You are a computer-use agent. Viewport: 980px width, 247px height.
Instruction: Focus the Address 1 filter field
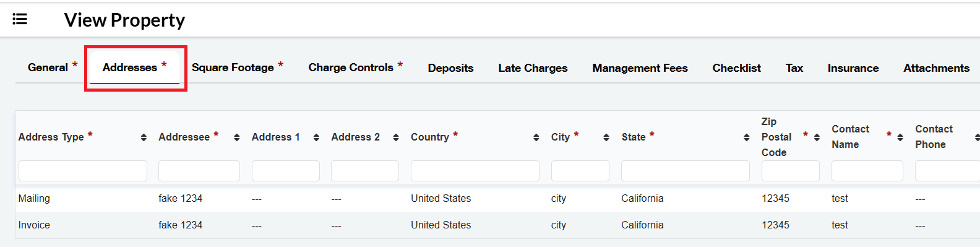pos(286,171)
